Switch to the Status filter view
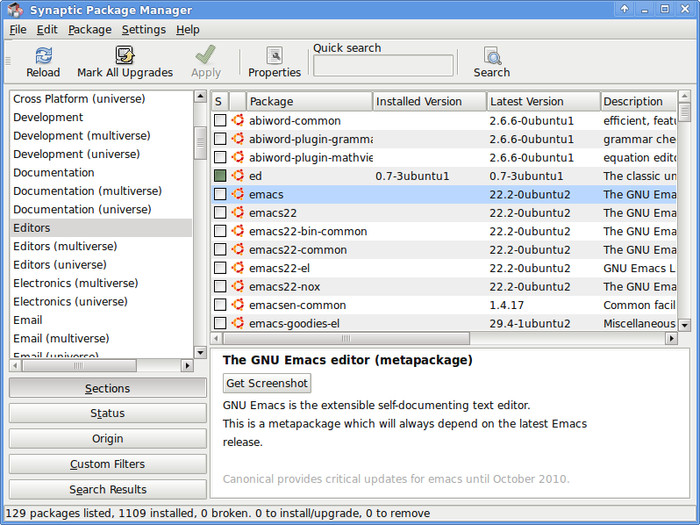700x525 pixels. [108, 413]
